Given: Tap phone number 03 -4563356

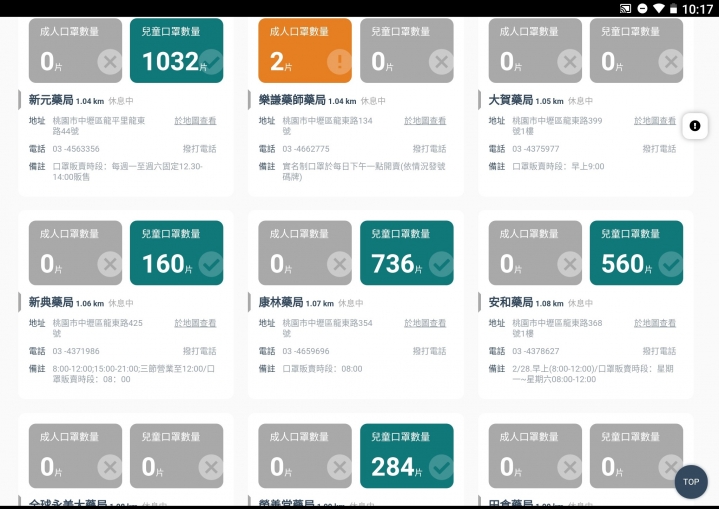Looking at the screenshot, I should click(76, 149).
